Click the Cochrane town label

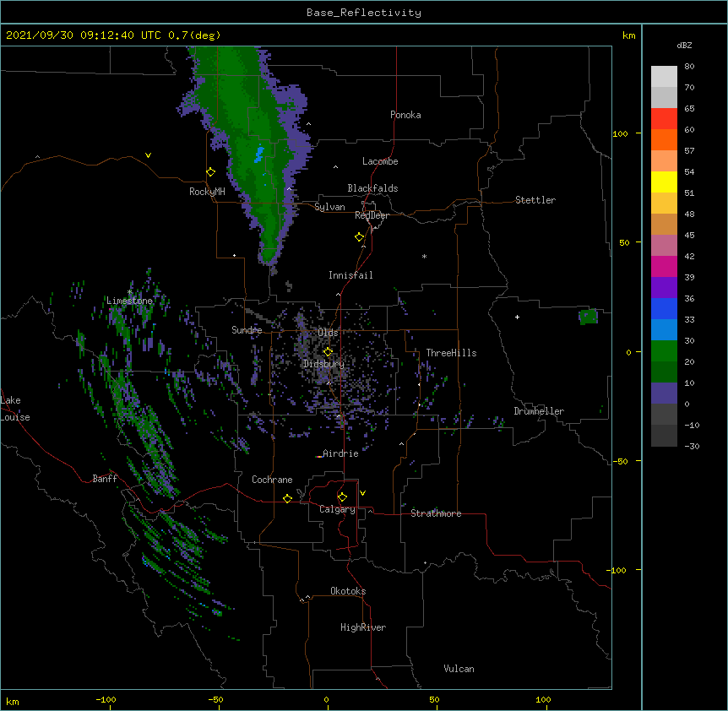click(x=272, y=480)
